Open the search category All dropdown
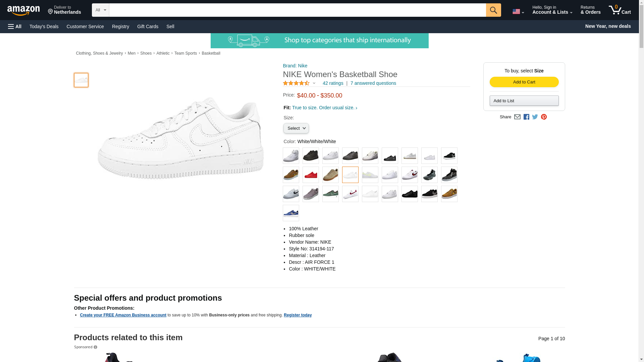The width and height of the screenshot is (644, 362). click(100, 10)
